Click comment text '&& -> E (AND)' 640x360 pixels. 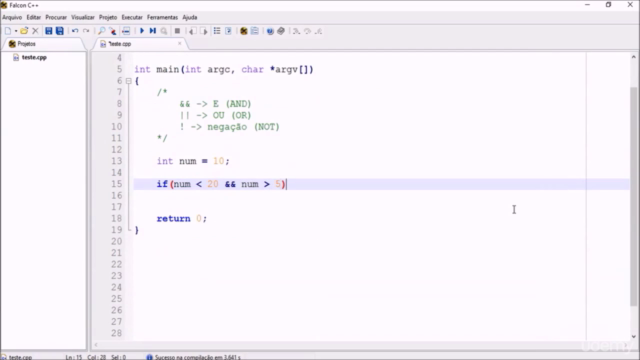click(215, 104)
